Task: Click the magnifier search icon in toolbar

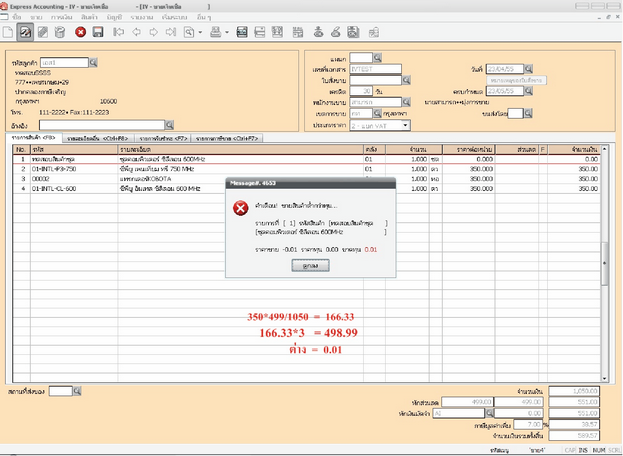Action: tap(188, 34)
